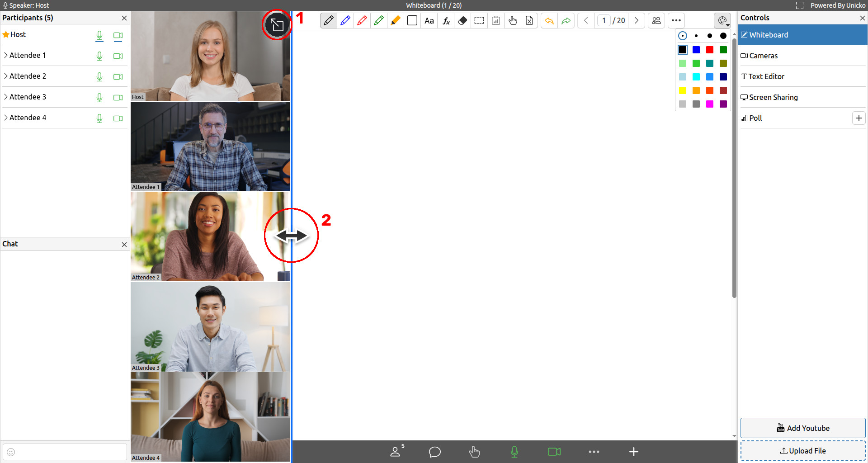This screenshot has height=463, width=868.
Task: Pop out the camera panel
Action: click(277, 25)
